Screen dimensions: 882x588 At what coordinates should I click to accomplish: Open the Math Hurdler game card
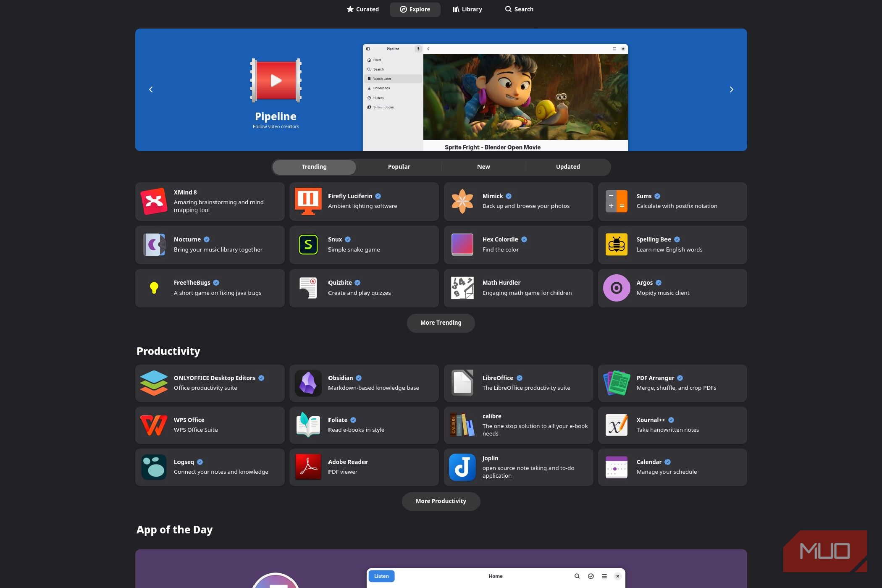click(x=518, y=288)
